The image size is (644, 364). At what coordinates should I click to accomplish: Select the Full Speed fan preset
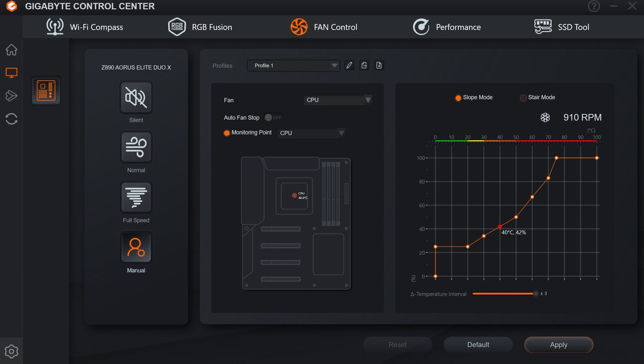[x=136, y=197]
